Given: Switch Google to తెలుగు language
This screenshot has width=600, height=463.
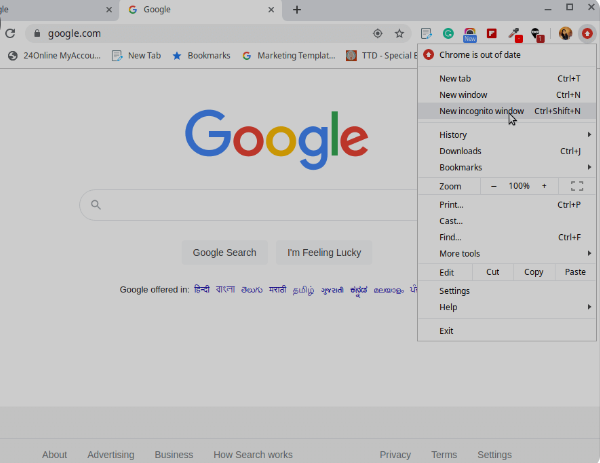Looking at the screenshot, I should [x=252, y=290].
